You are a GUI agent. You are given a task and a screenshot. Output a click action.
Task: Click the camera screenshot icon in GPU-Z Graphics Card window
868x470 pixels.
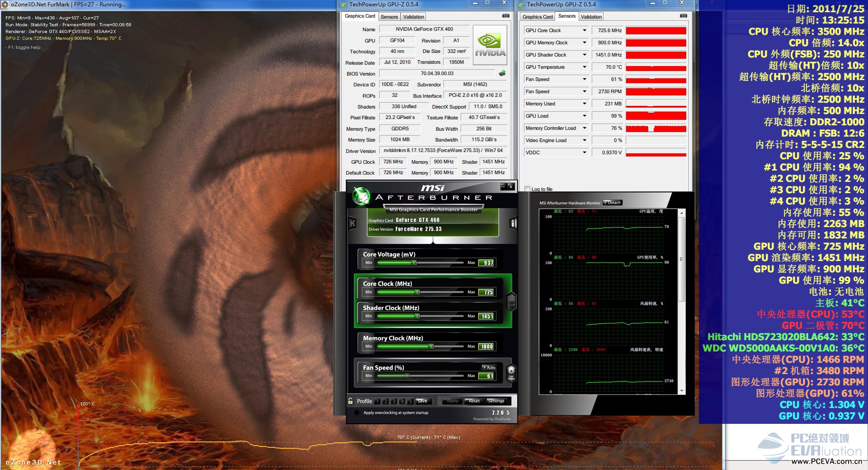[506, 16]
